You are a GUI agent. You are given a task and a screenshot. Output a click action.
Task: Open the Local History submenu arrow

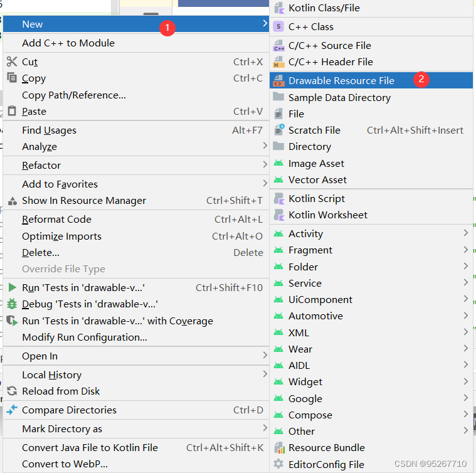(x=265, y=375)
